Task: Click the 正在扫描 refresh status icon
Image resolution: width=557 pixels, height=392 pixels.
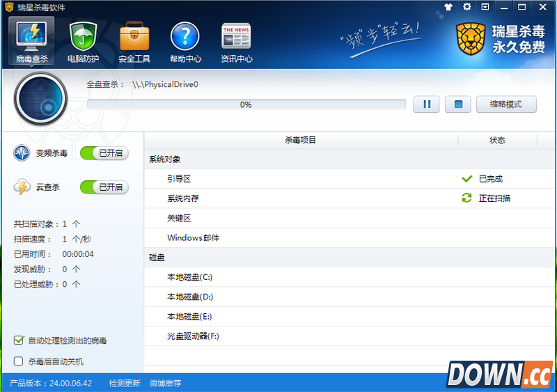Action: click(466, 198)
